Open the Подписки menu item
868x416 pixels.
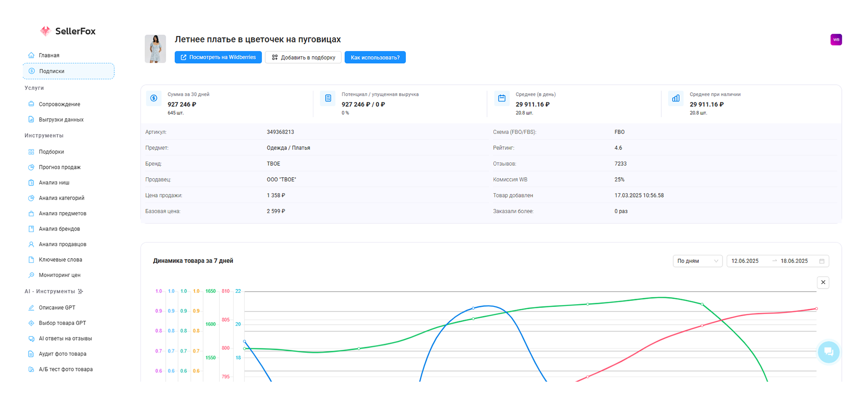69,71
